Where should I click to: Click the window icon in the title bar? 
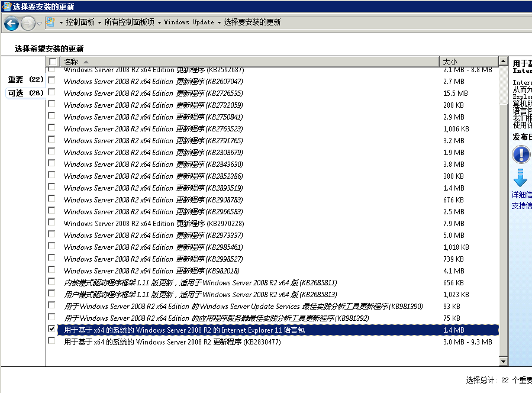point(7,6)
